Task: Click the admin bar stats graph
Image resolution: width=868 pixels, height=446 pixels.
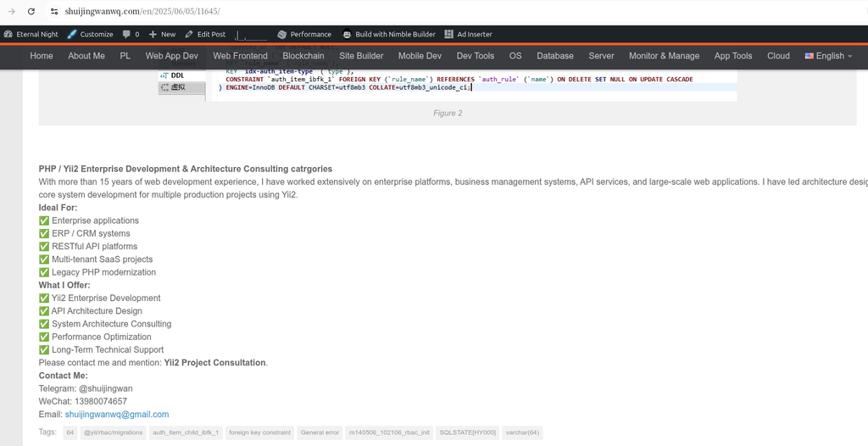Action: tap(251, 35)
